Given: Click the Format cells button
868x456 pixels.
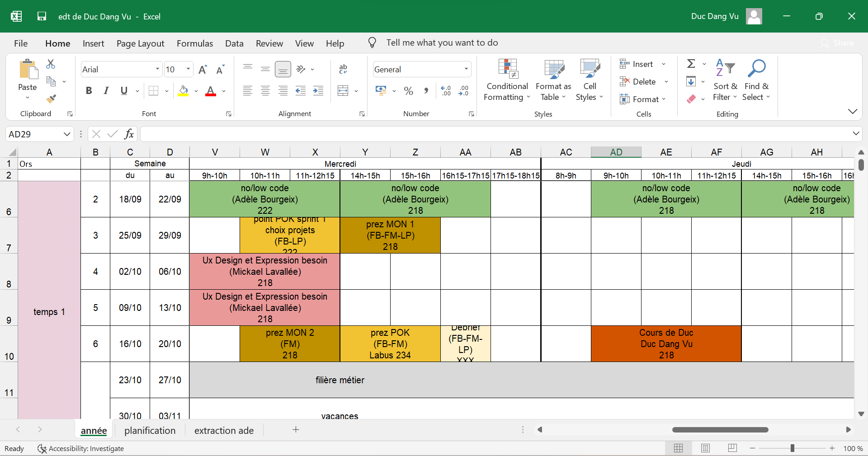Looking at the screenshot, I should click(639, 99).
